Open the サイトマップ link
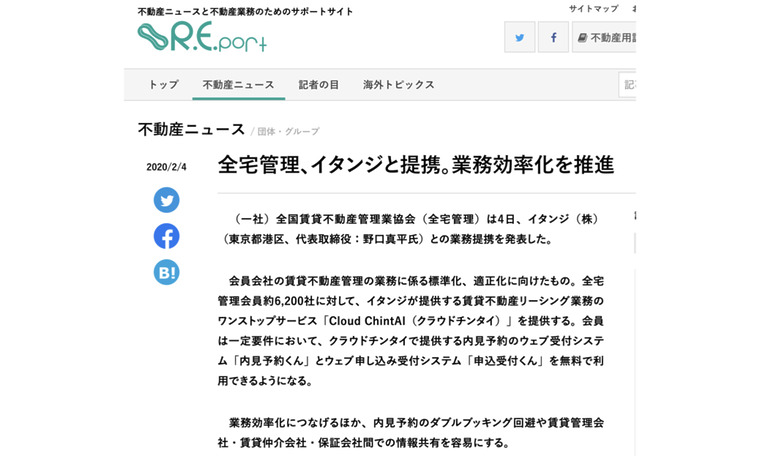 593,9
